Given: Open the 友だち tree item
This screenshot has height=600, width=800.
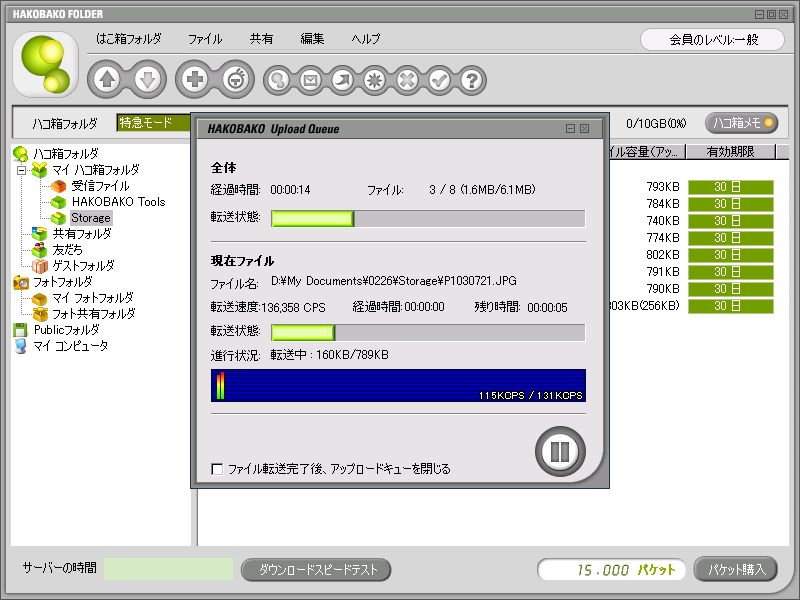Looking at the screenshot, I should pos(67,250).
